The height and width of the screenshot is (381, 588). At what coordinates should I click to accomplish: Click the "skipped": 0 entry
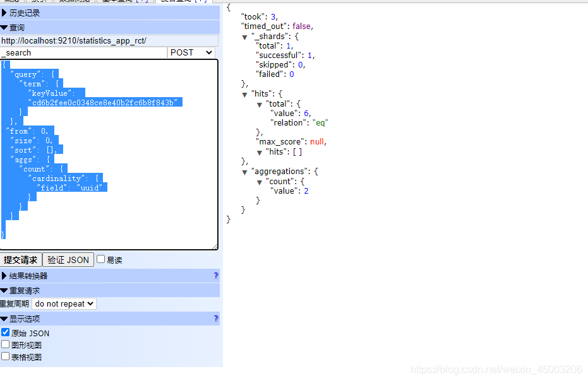(281, 65)
